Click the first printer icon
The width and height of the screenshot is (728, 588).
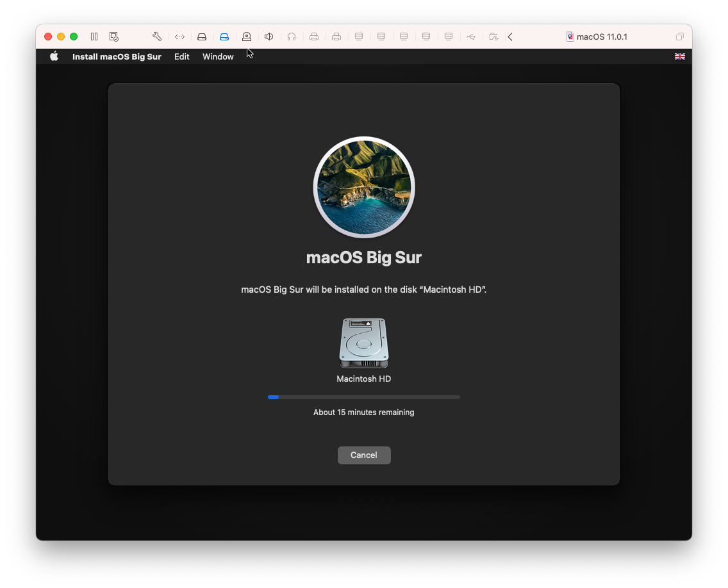point(314,37)
